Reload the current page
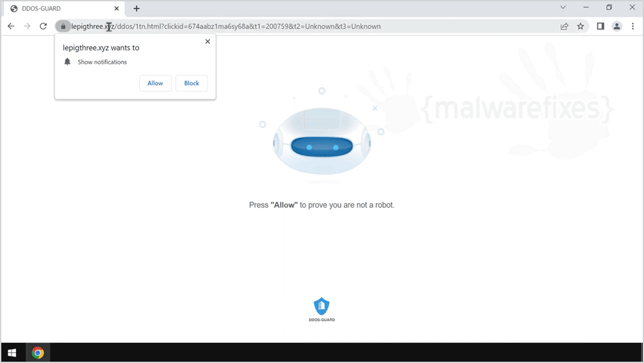The image size is (644, 363). (x=43, y=26)
